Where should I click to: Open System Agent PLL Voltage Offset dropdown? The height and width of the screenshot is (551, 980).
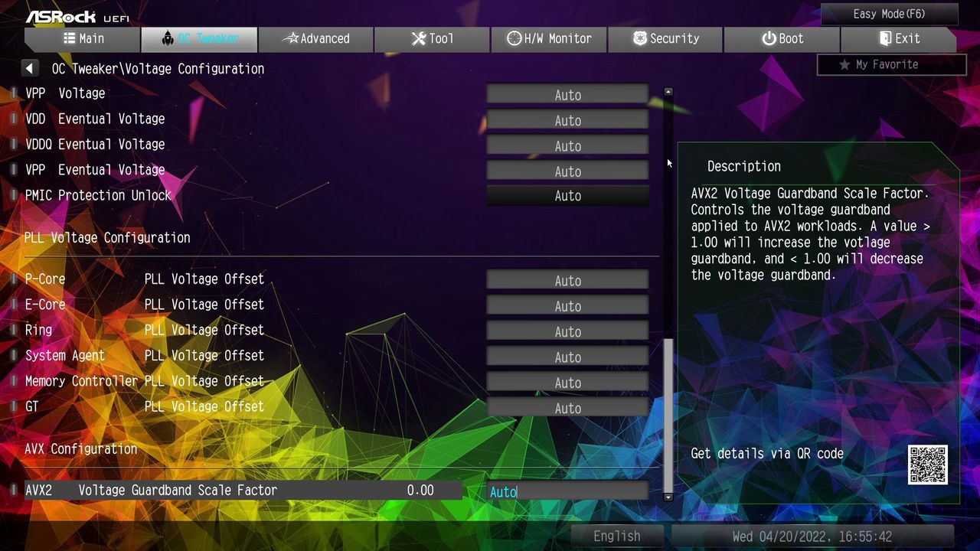click(x=567, y=357)
